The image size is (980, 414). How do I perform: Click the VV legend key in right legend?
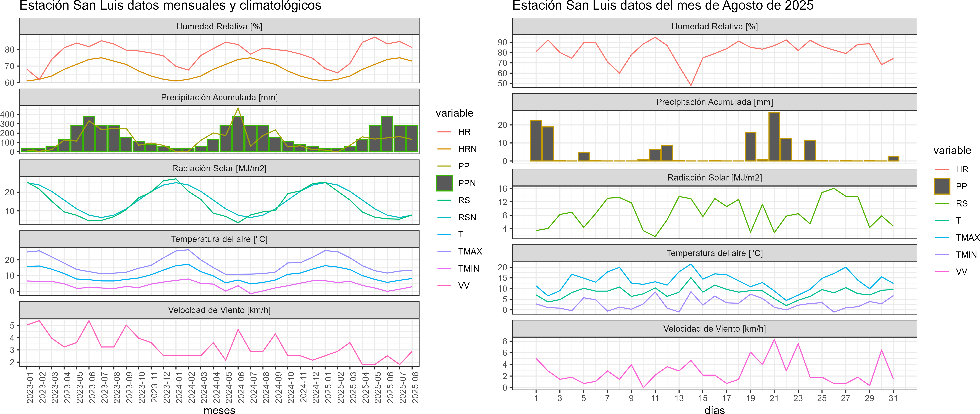coord(942,272)
